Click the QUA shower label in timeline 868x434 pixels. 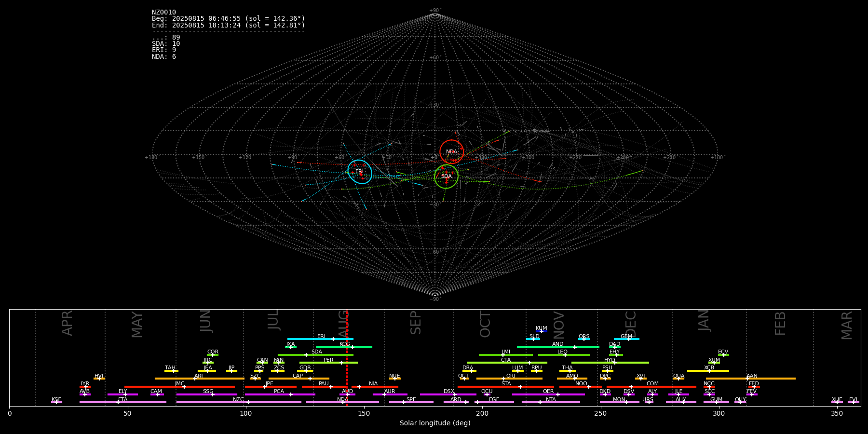point(678,376)
